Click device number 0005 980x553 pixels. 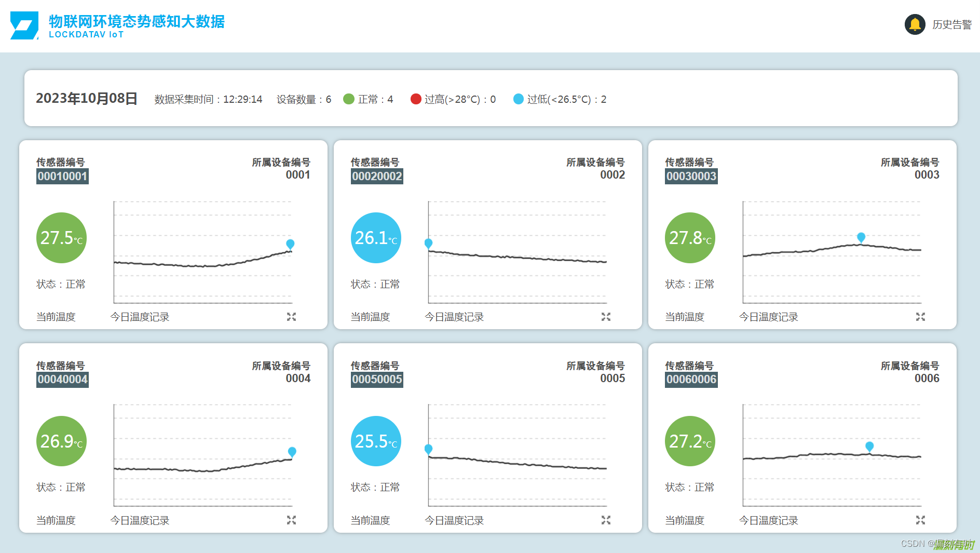pyautogui.click(x=612, y=379)
